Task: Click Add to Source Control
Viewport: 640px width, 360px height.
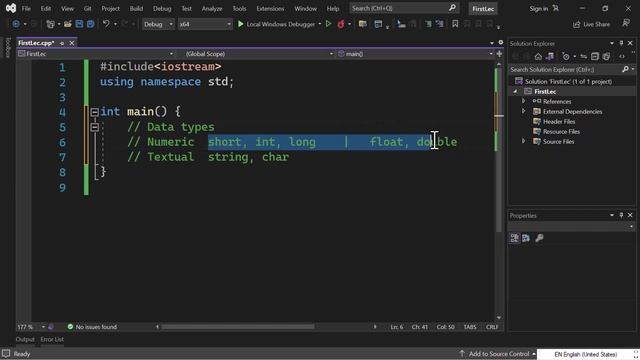Action: coord(498,354)
